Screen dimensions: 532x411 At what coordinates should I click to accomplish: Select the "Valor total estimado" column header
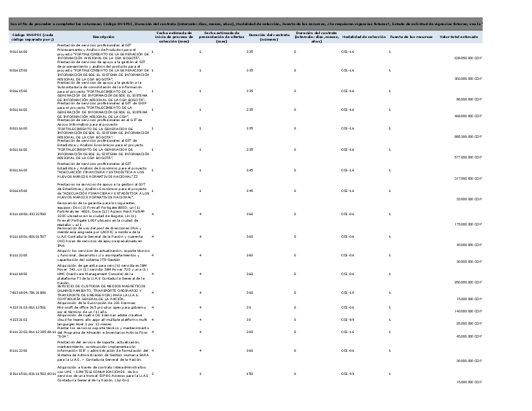[458, 37]
